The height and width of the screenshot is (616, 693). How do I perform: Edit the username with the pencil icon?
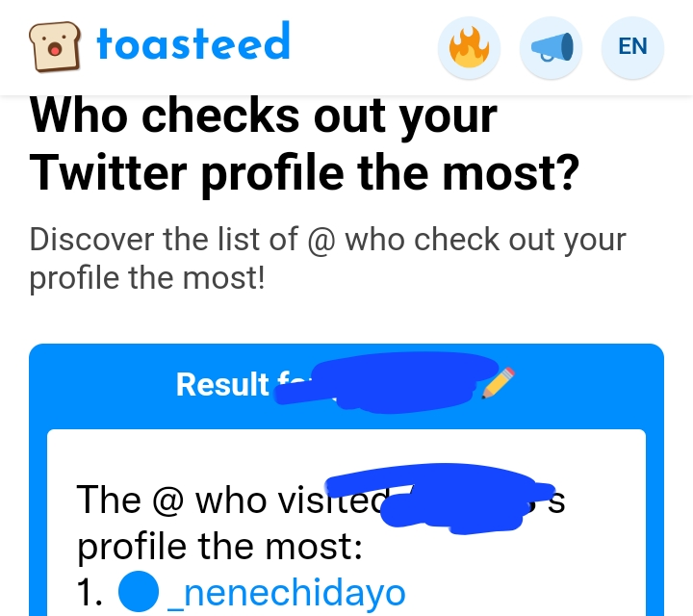tap(499, 383)
